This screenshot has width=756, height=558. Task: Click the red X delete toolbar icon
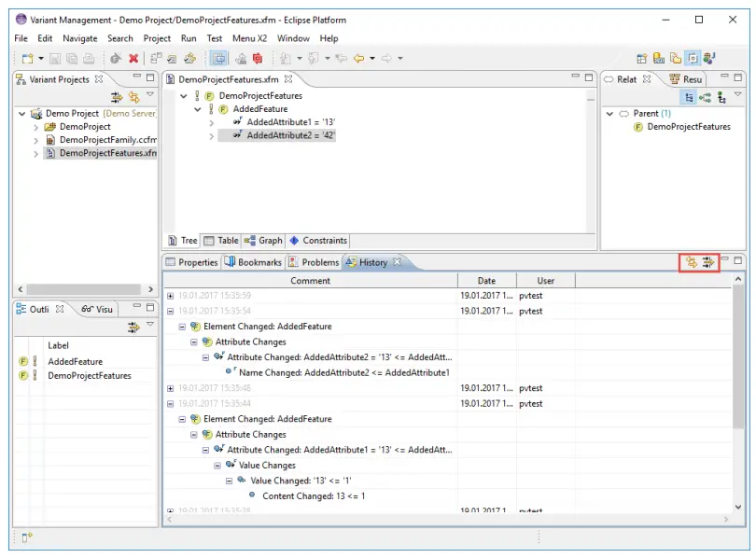[x=133, y=58]
